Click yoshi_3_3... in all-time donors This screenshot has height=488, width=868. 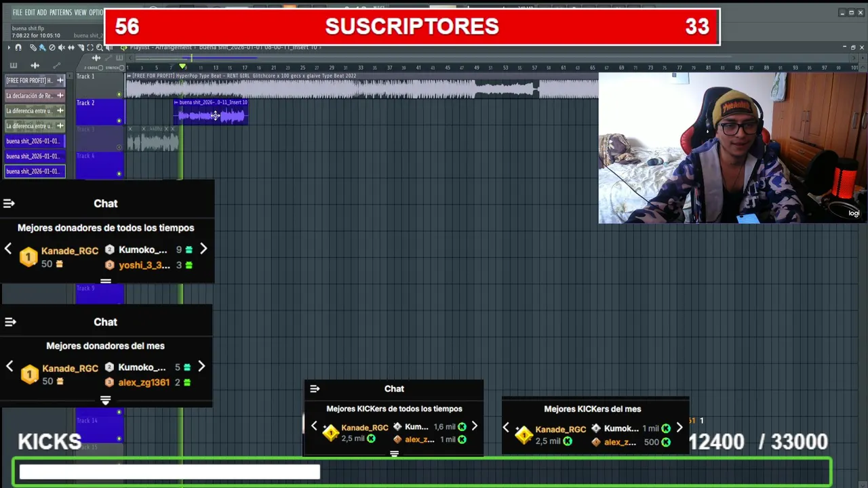pos(144,265)
